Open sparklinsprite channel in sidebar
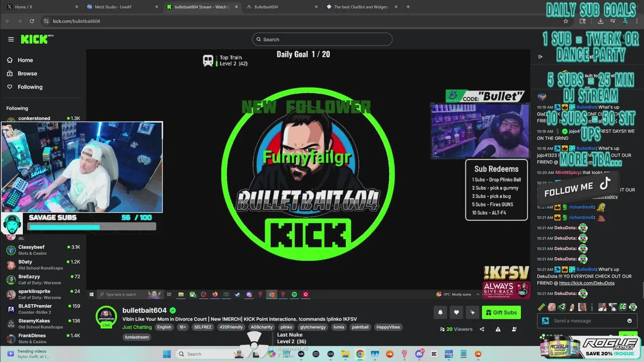 point(43,294)
